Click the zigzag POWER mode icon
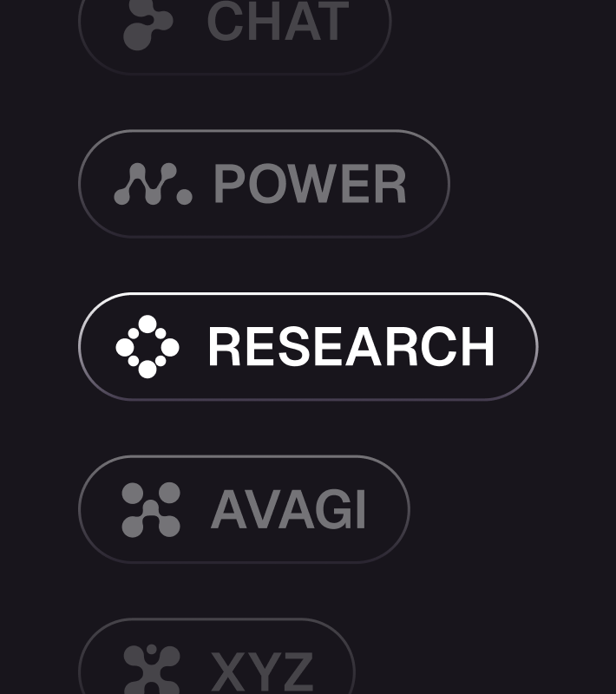This screenshot has height=694, width=616. click(x=153, y=184)
